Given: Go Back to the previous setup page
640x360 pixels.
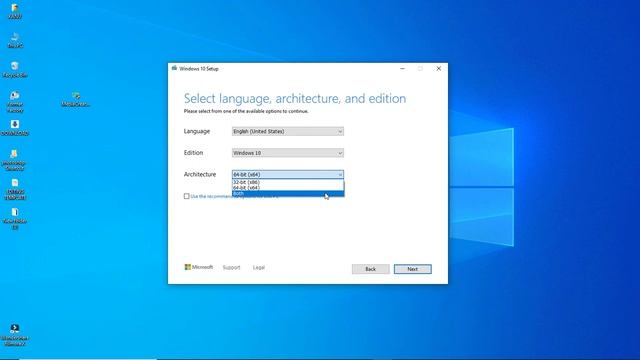Looking at the screenshot, I should click(x=371, y=269).
